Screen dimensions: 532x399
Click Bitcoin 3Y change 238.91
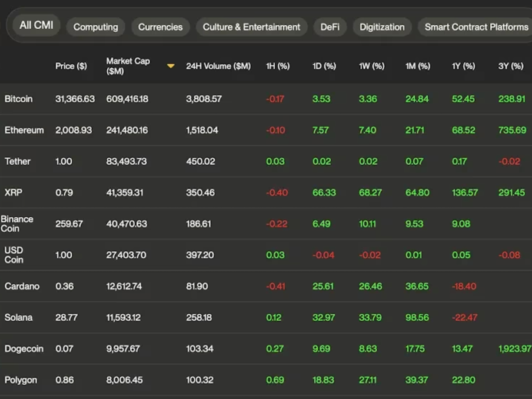point(512,99)
